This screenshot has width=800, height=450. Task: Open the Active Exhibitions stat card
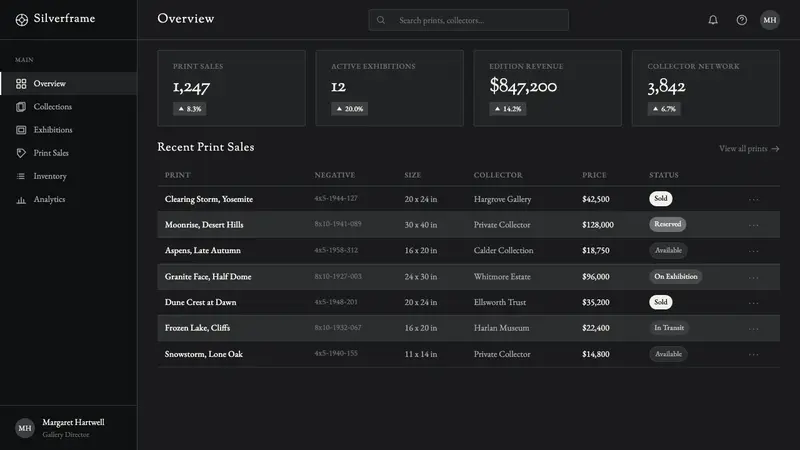point(389,88)
